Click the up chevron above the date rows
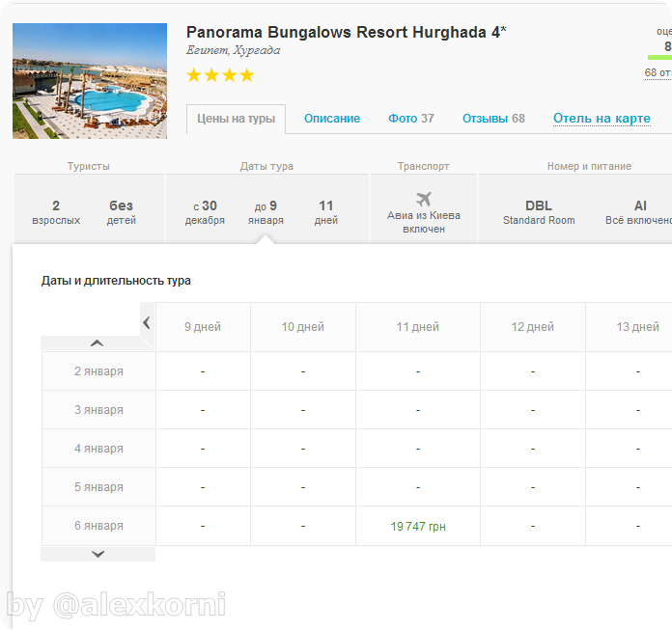Screen dimensions: 672x630 [98, 343]
